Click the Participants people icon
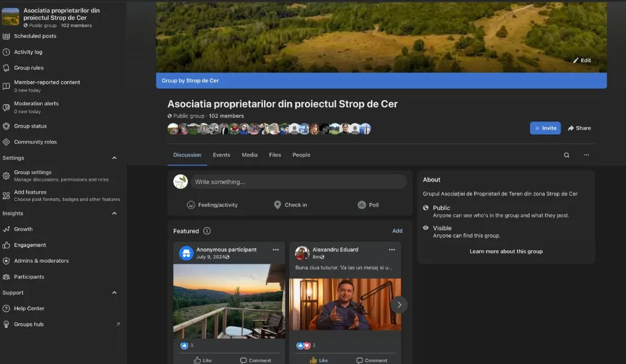Viewport: 626px width, 364px height. coord(6,277)
